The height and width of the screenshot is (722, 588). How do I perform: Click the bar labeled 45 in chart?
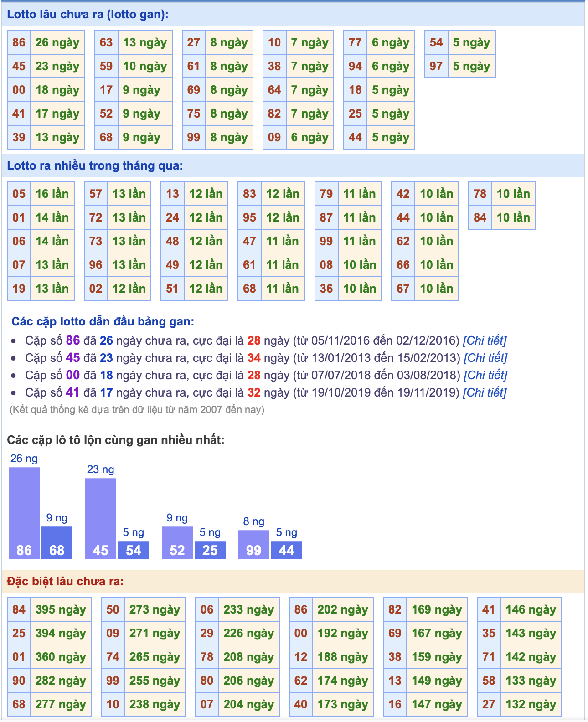click(x=101, y=518)
